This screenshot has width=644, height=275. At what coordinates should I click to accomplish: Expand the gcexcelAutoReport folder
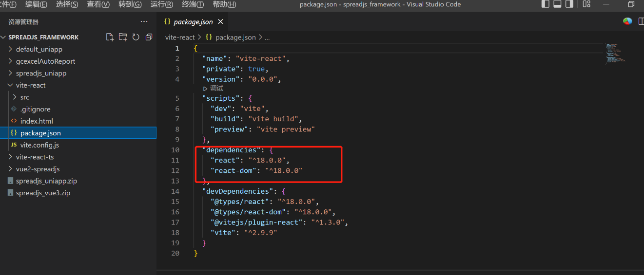click(x=11, y=61)
